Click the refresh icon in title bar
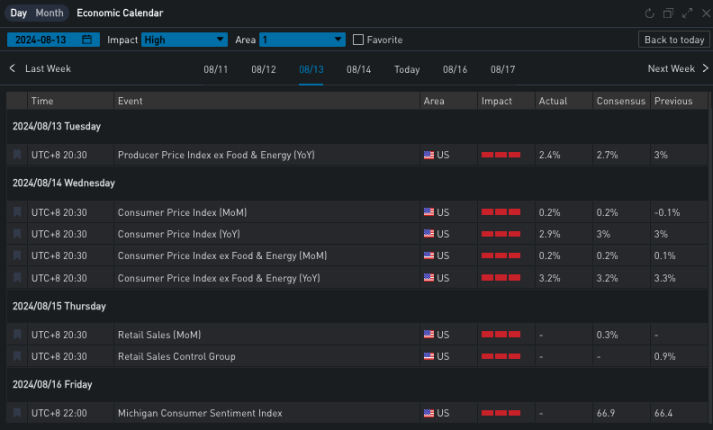The image size is (713, 430). 650,13
